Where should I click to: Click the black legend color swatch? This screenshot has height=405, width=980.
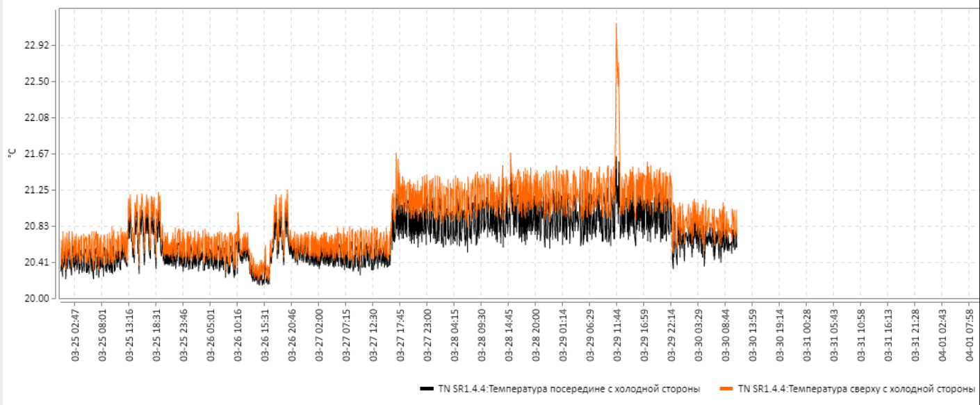click(x=427, y=388)
